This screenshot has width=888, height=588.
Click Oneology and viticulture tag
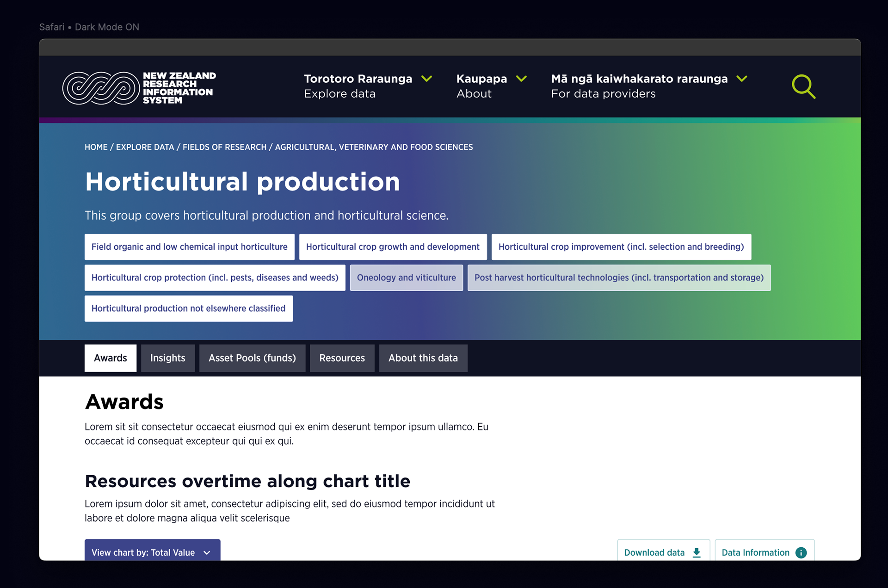[x=406, y=277]
